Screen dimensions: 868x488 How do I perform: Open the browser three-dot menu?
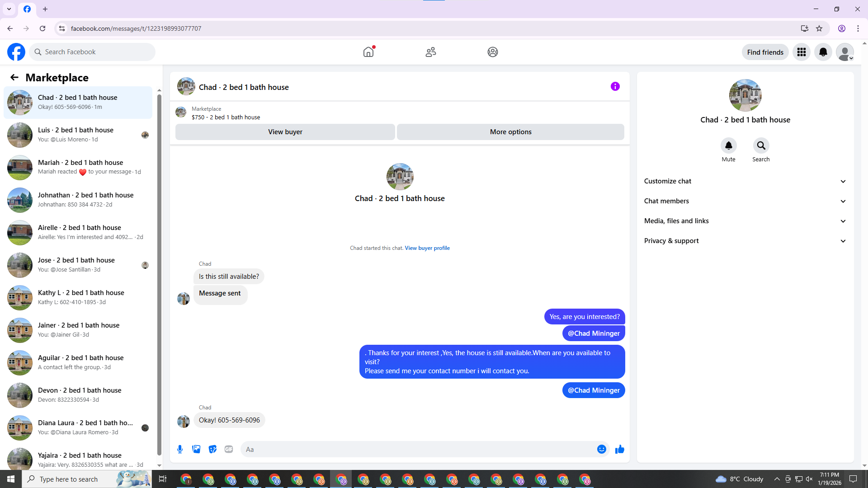tap(858, 28)
